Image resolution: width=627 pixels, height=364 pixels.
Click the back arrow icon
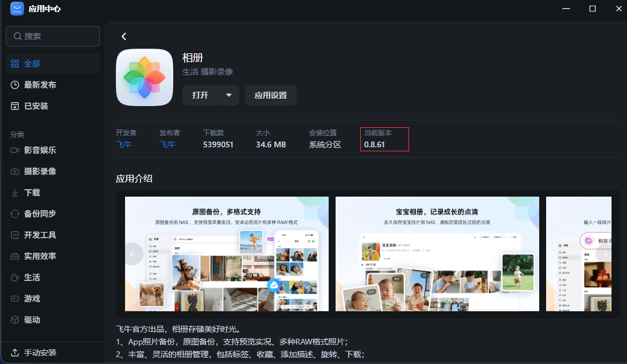coord(124,36)
